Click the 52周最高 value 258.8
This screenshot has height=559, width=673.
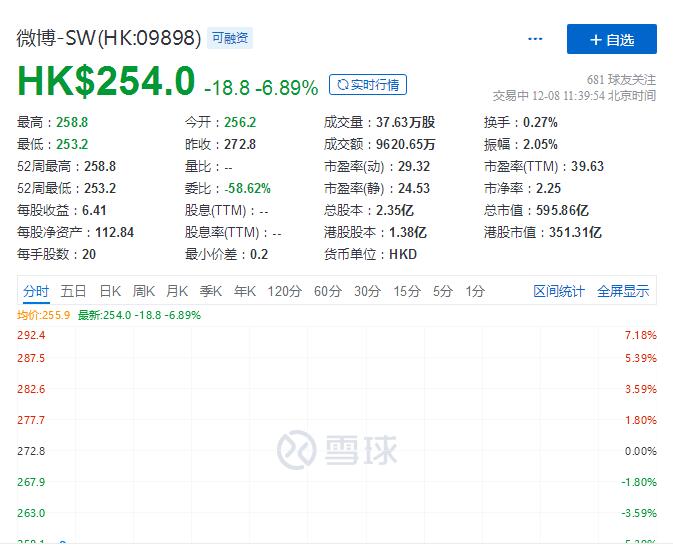[x=100, y=167]
